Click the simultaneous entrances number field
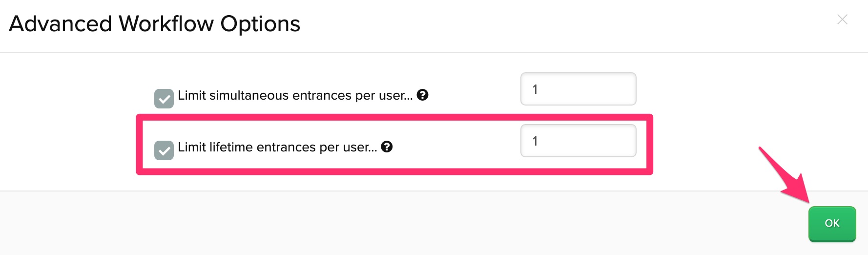The image size is (868, 255). [x=579, y=89]
